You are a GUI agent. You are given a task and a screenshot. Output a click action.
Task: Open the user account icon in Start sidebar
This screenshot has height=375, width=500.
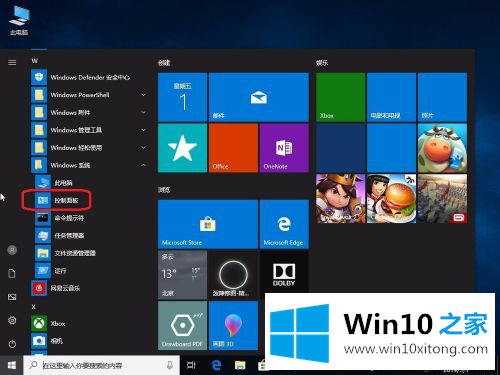[12, 250]
